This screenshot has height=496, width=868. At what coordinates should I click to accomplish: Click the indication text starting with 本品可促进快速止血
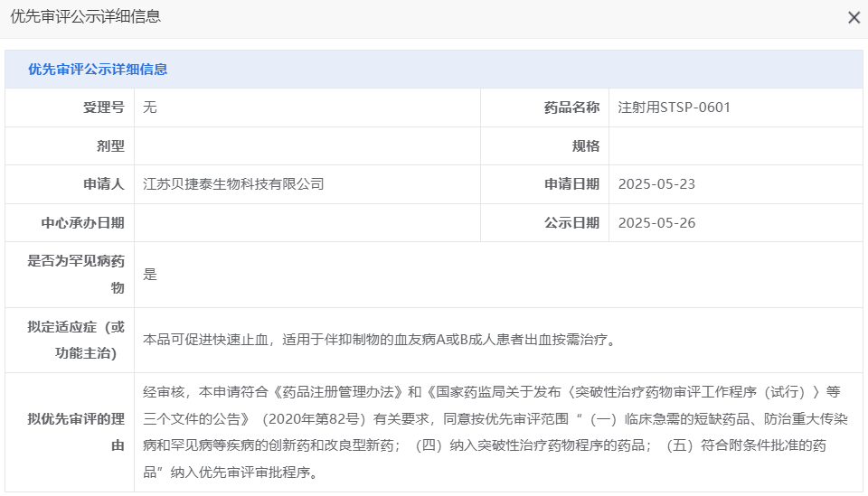coord(380,341)
